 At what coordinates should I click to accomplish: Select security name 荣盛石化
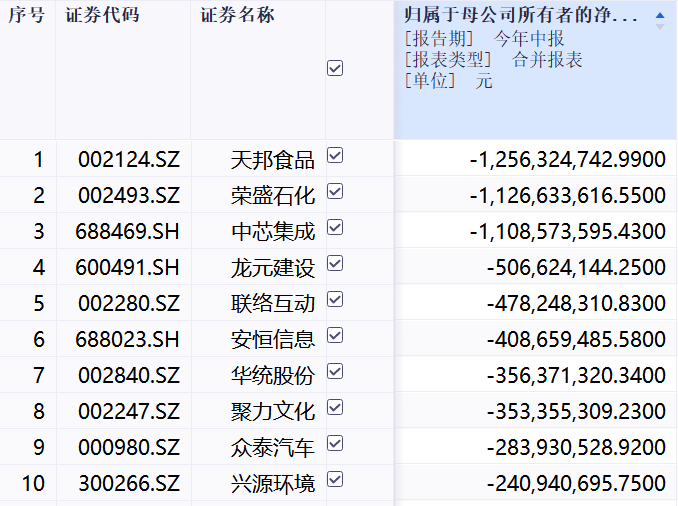[x=273, y=196]
